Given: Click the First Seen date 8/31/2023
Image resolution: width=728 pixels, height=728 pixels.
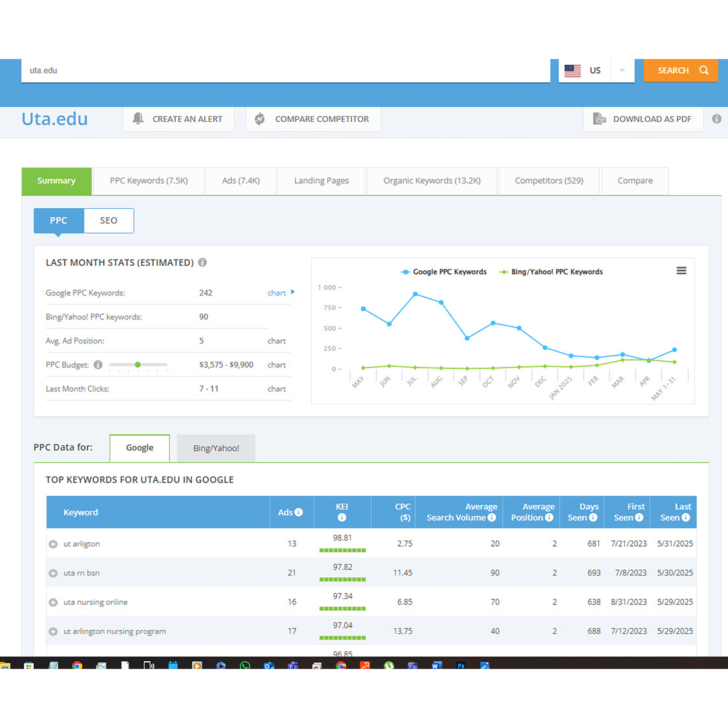Looking at the screenshot, I should tap(629, 602).
